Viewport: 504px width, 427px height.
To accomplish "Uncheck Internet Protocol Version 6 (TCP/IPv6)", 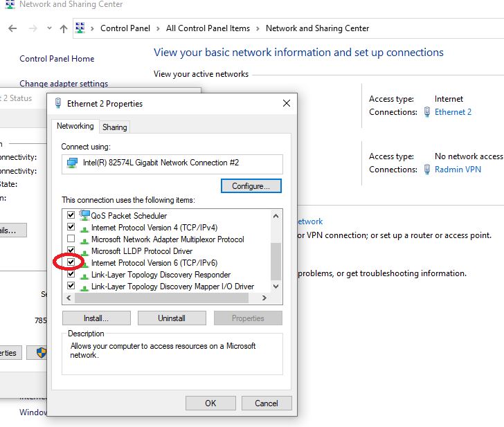I will tap(71, 263).
